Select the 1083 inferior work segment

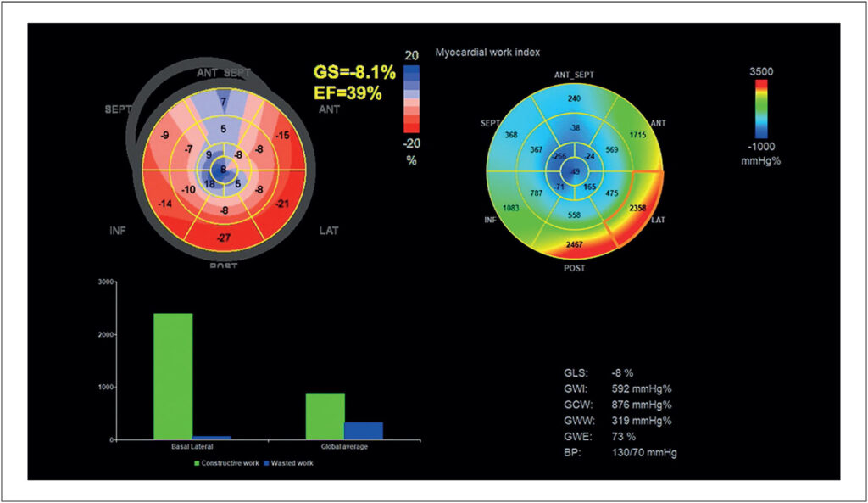coord(511,209)
